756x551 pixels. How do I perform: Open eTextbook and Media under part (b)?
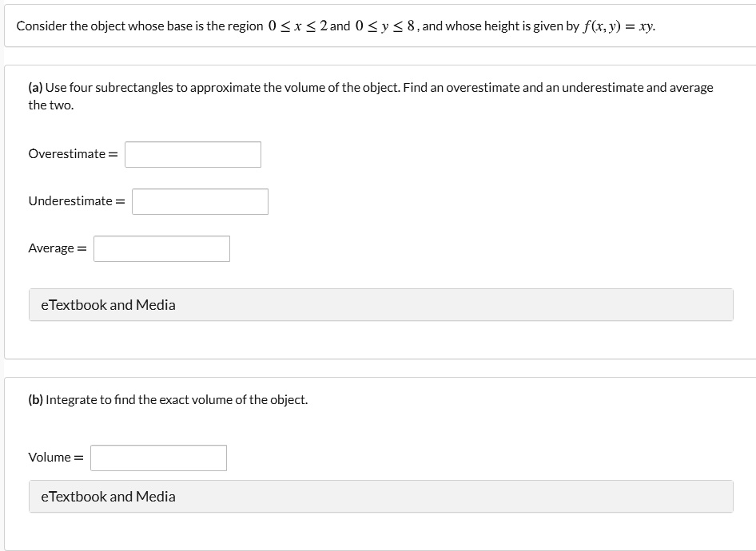(109, 497)
